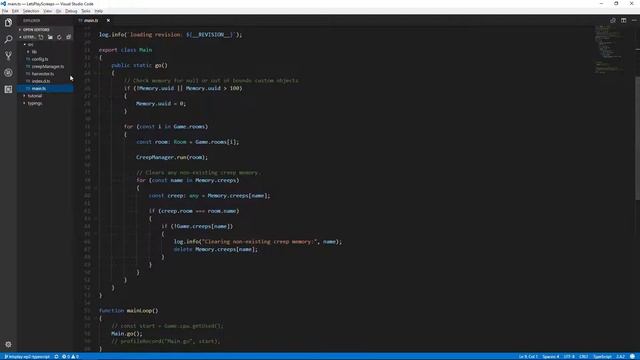
Task: Open the Help menu
Action: coord(99,11)
